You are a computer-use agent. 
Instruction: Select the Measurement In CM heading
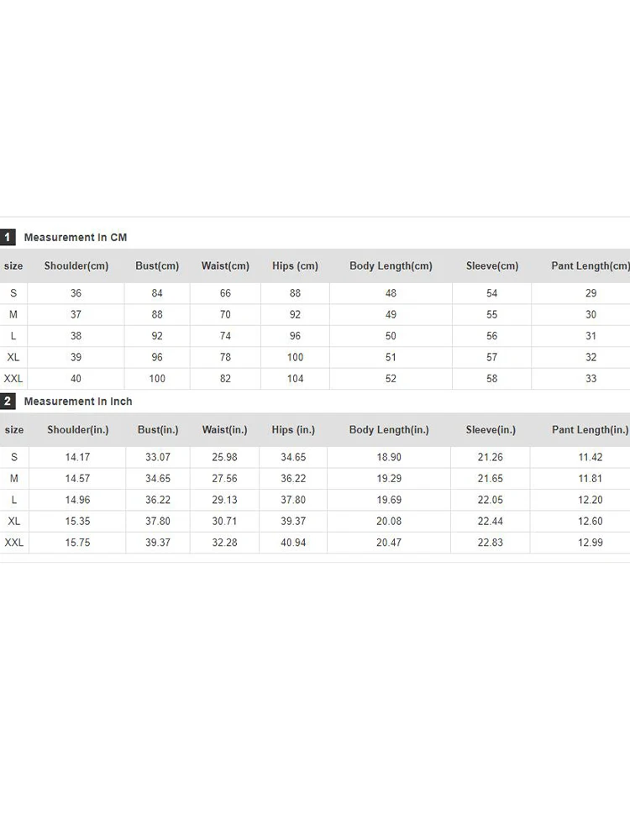pos(76,238)
